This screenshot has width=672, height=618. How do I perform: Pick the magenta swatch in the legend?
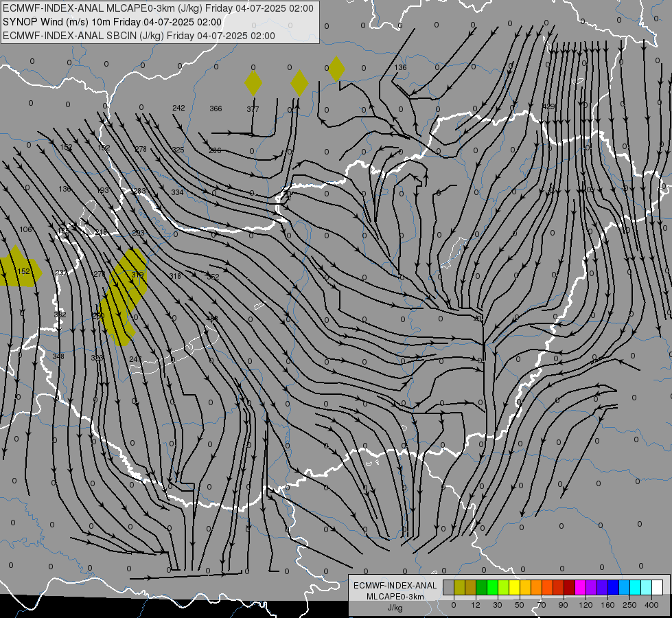(x=581, y=588)
